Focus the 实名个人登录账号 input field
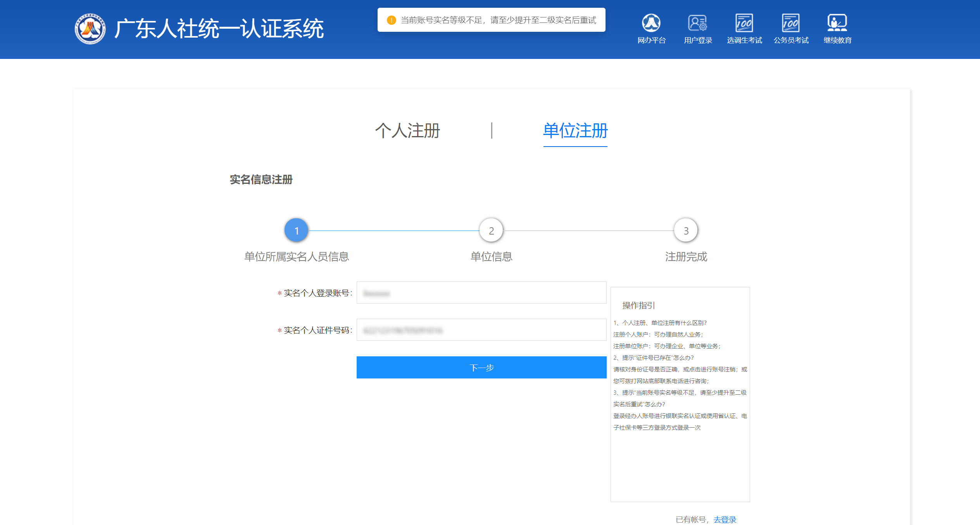 (481, 293)
